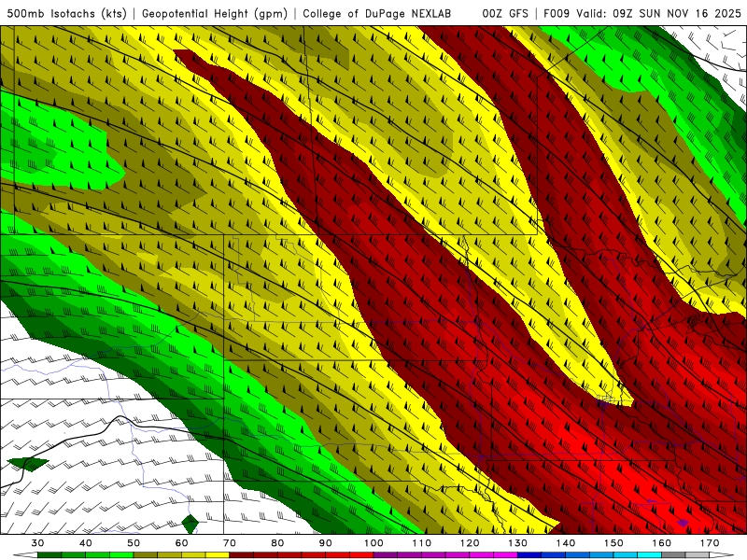The height and width of the screenshot is (560, 747).
Task: Click the 80 label on the color scale
Action: pos(277,543)
